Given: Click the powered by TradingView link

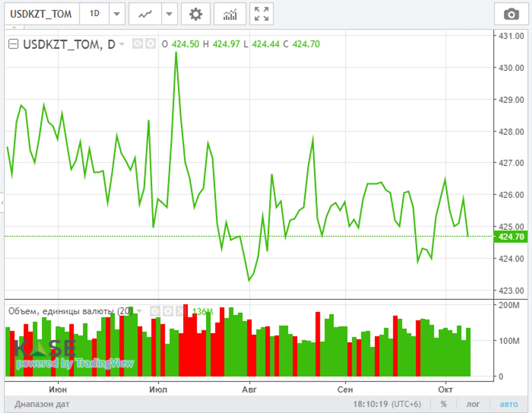Looking at the screenshot, I should pos(75,363).
